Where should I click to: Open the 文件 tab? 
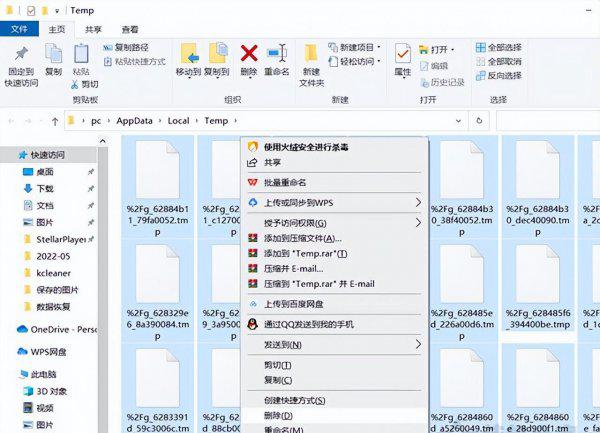(x=19, y=29)
